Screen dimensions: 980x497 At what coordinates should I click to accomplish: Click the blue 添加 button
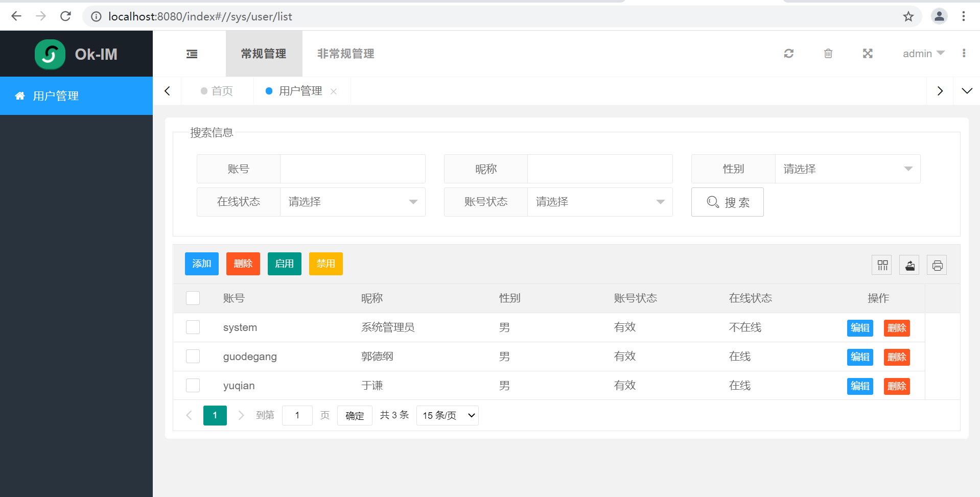tap(202, 264)
